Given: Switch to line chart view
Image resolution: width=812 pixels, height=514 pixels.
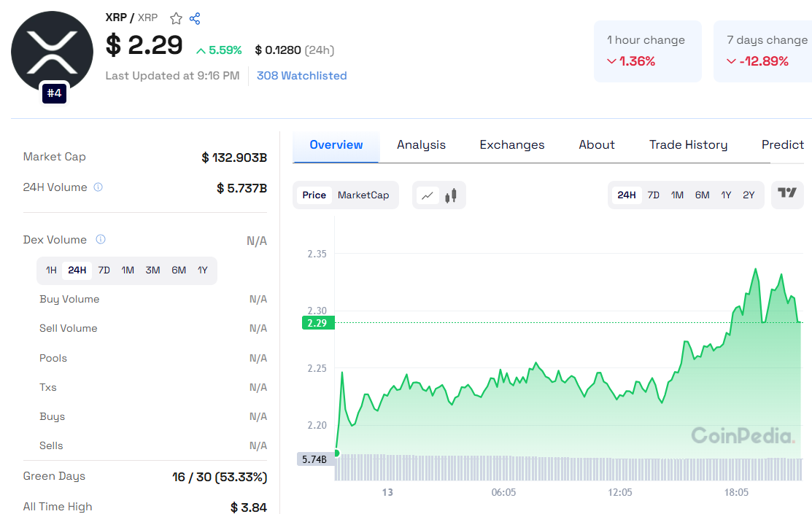Looking at the screenshot, I should point(428,195).
